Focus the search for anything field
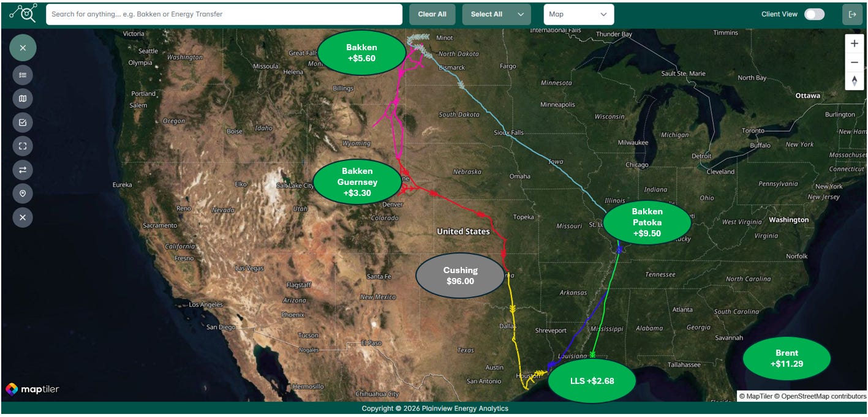 tap(224, 14)
